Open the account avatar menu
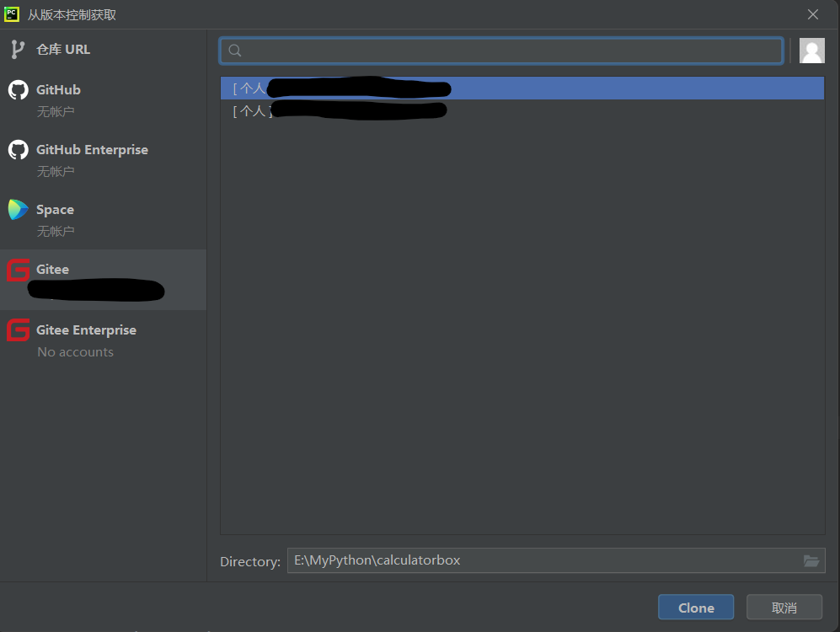This screenshot has width=840, height=632. (x=811, y=51)
